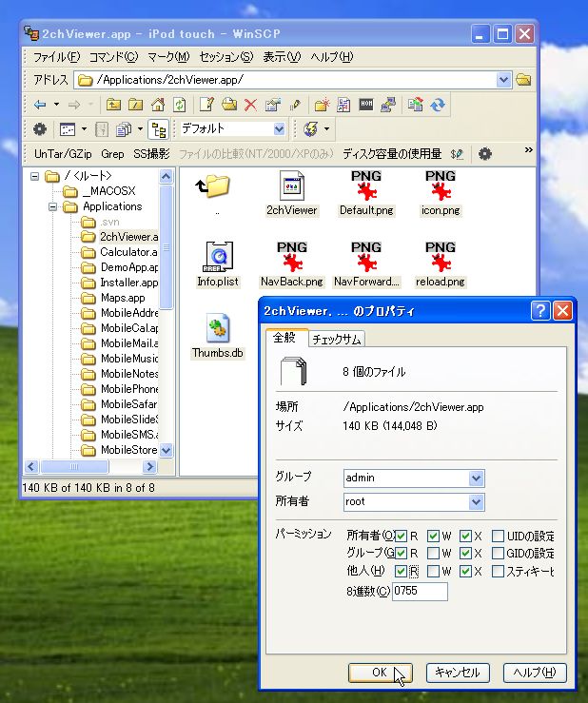Select the Info.plist file icon

click(218, 257)
